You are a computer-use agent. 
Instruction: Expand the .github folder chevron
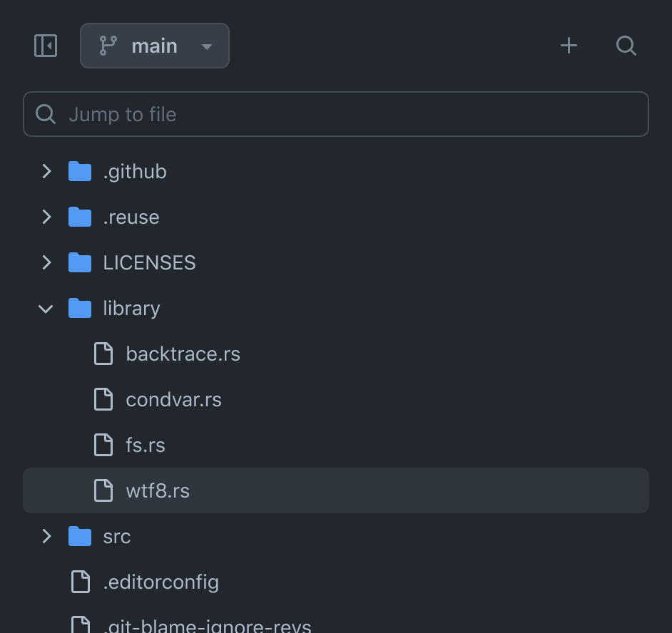coord(46,171)
